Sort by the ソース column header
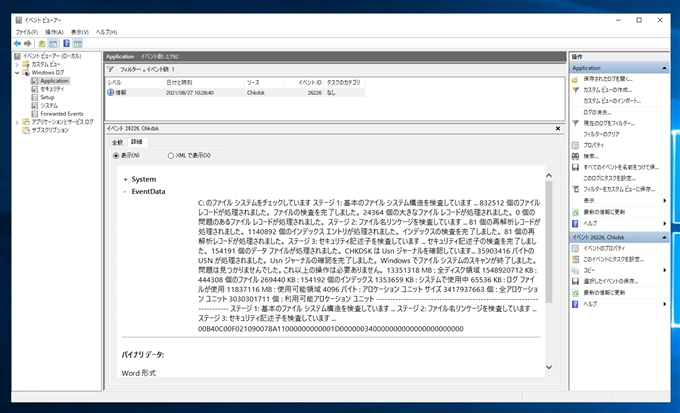This screenshot has width=680, height=413. pyautogui.click(x=264, y=82)
